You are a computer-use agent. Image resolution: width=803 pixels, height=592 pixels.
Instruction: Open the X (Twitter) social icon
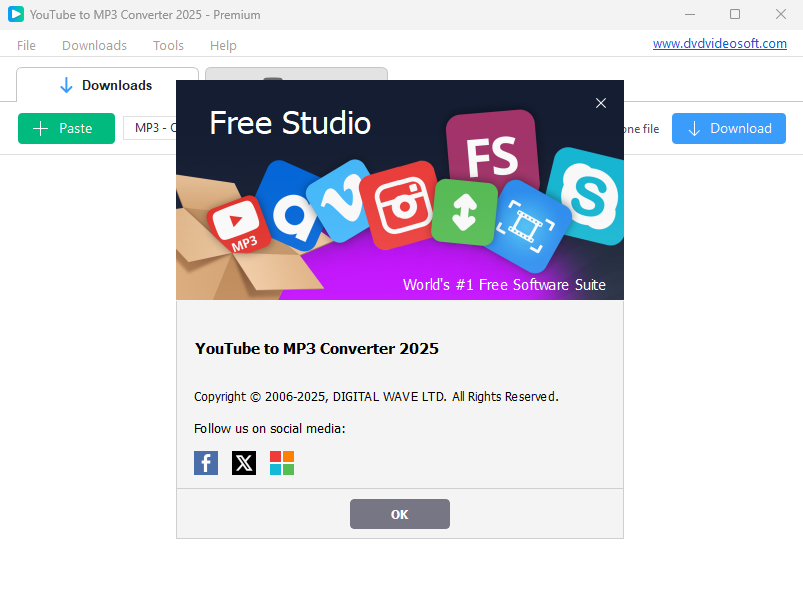click(244, 463)
